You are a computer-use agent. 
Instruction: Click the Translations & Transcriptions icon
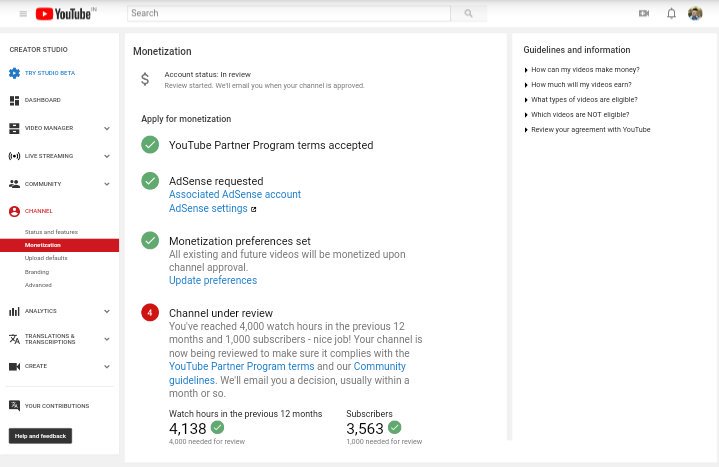coord(14,339)
